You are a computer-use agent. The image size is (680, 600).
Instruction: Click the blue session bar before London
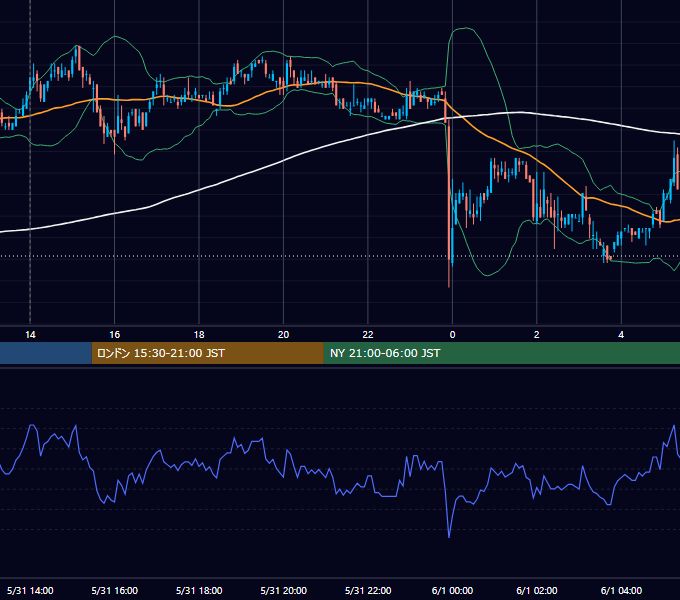pyautogui.click(x=46, y=353)
